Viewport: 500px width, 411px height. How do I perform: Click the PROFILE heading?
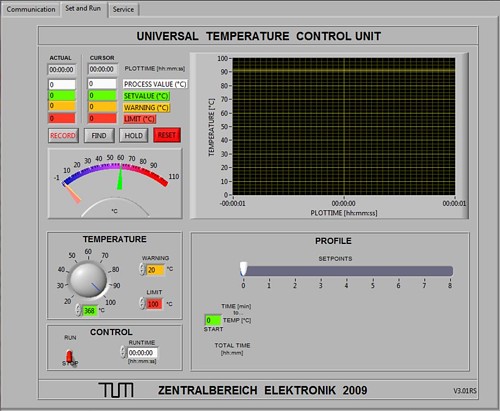click(333, 241)
